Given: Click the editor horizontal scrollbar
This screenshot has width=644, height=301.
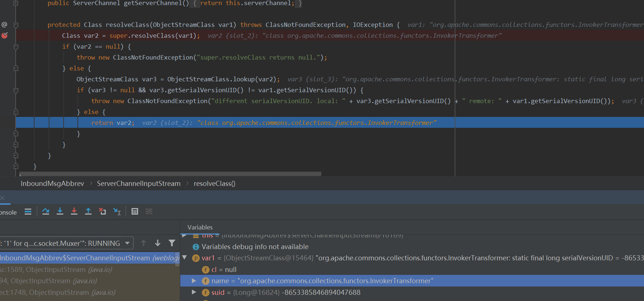Looking at the screenshot, I should 170,174.
